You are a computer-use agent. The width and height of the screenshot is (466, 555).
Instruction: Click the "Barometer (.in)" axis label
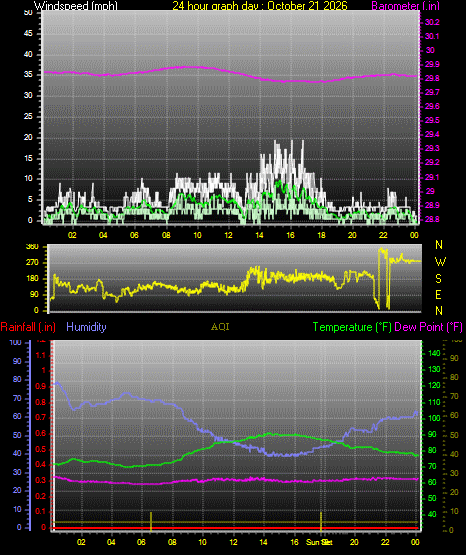click(x=405, y=6)
